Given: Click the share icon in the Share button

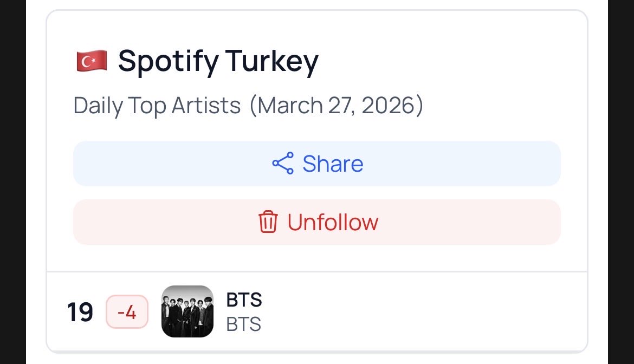Looking at the screenshot, I should [x=282, y=163].
